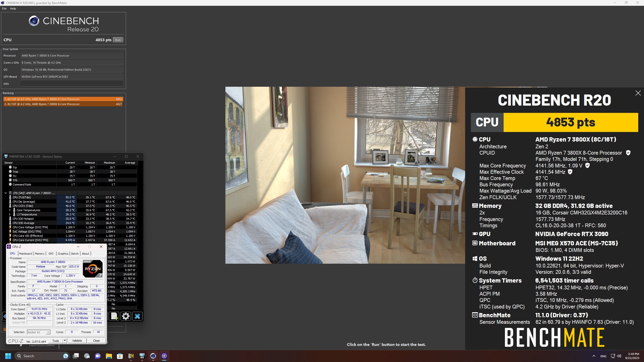Click shield icon next to Max Effective Clock
The height and width of the screenshot is (362, 644).
[x=570, y=172]
